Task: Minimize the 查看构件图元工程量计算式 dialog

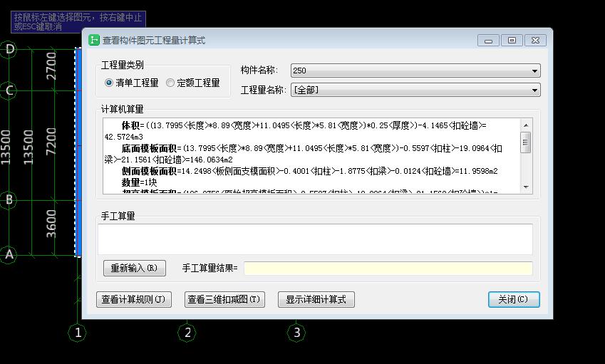Action: pos(488,41)
